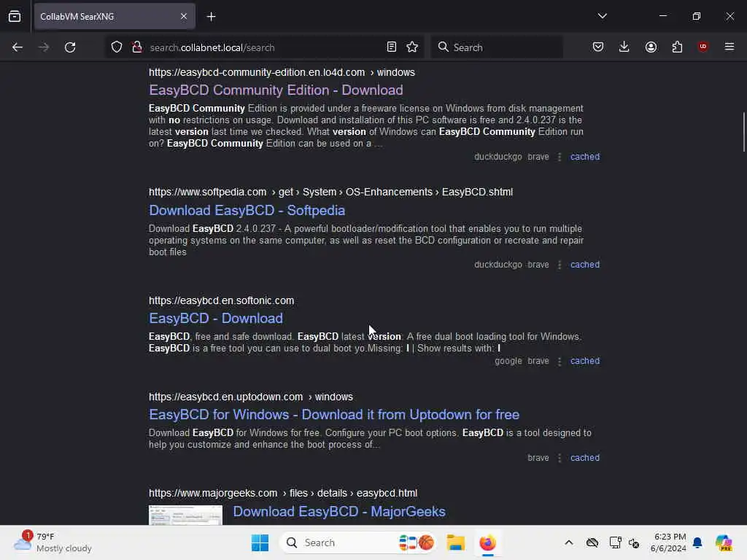Open a new browser tab
This screenshot has height=560, width=747.
click(212, 17)
